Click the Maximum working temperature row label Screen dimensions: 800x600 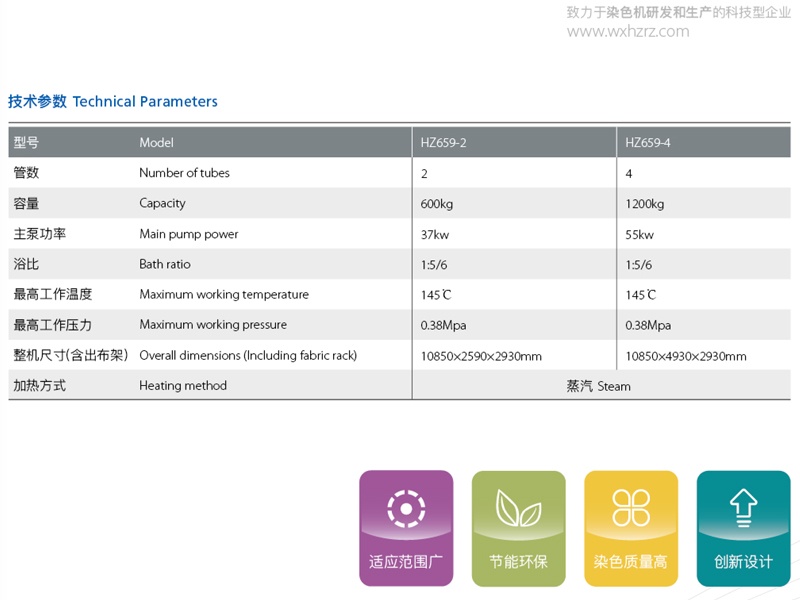224,295
